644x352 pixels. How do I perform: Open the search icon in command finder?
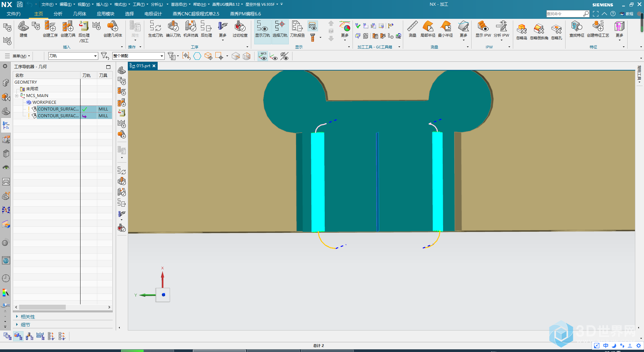click(586, 13)
